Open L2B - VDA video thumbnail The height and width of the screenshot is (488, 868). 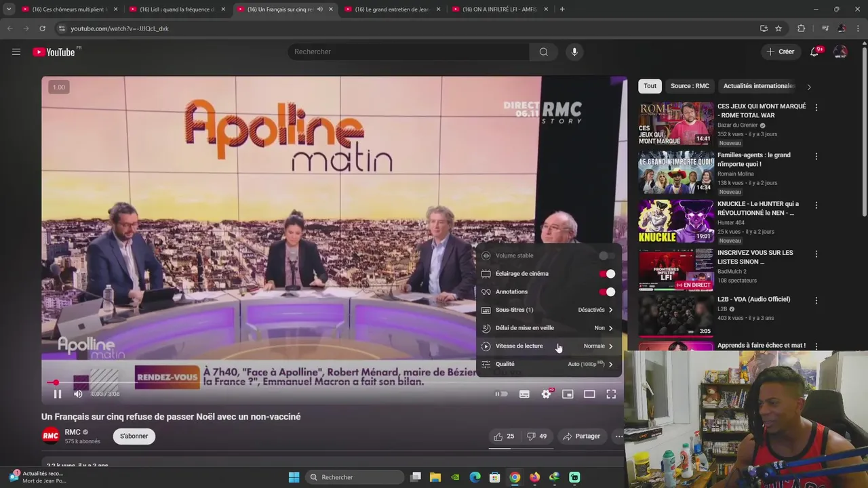pyautogui.click(x=676, y=317)
